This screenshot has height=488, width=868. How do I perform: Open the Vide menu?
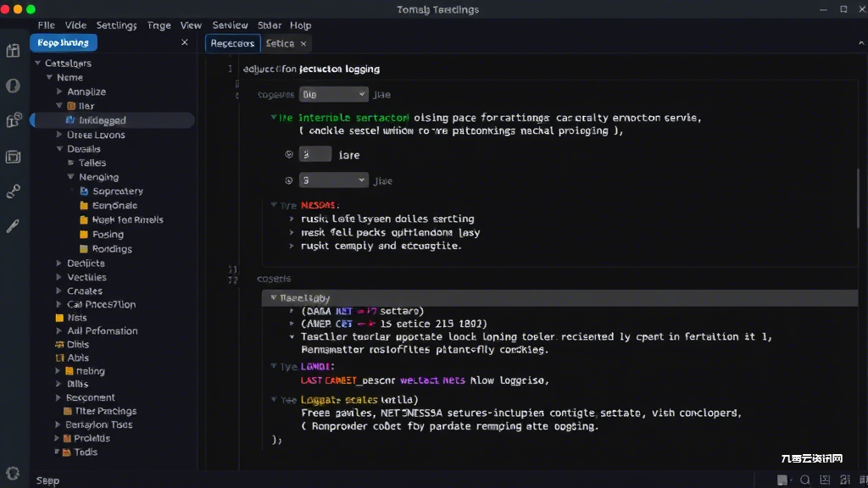[x=75, y=25]
